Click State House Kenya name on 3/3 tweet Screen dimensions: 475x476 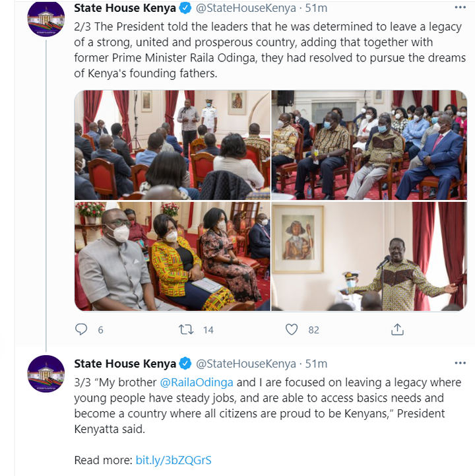[x=125, y=363]
